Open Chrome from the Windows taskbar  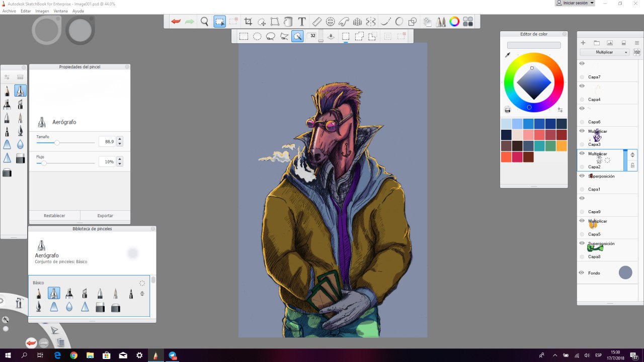click(73, 355)
